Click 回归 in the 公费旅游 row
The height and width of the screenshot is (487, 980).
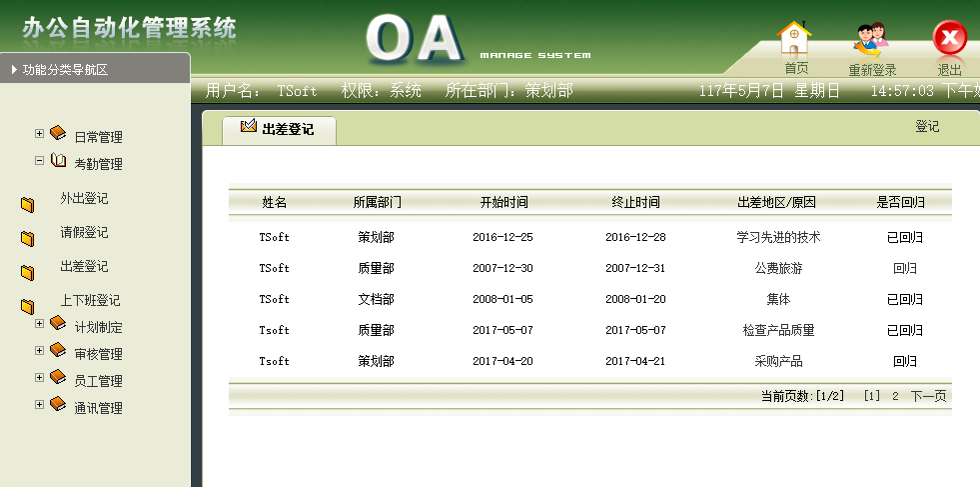pos(905,269)
